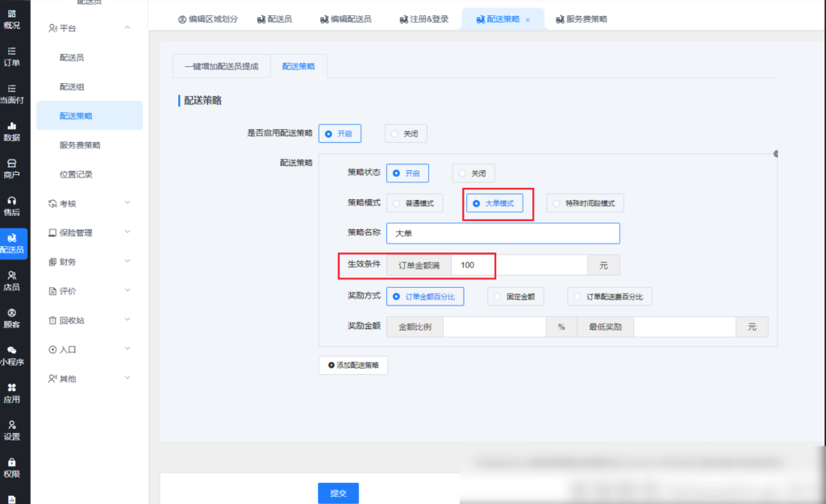Select 固定金额 reward method
This screenshot has width=826, height=504.
coord(515,297)
